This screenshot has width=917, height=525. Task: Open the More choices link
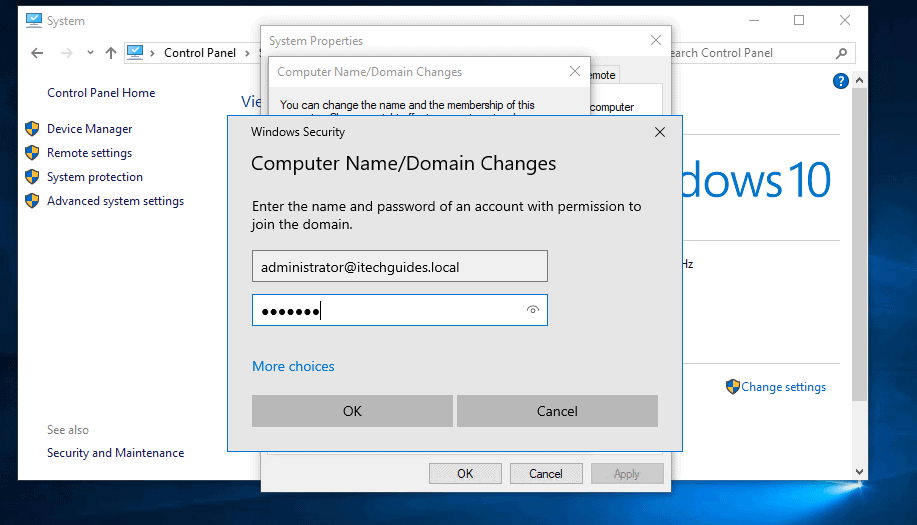click(293, 366)
